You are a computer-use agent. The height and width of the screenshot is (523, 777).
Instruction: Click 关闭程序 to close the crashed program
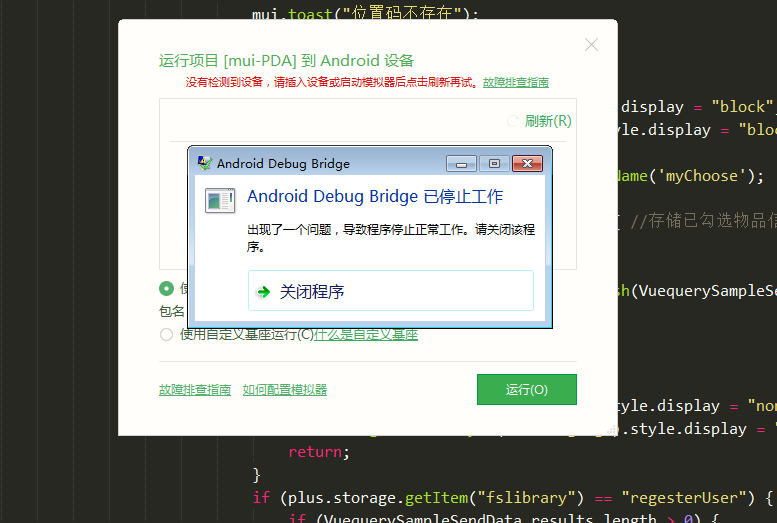(390, 291)
